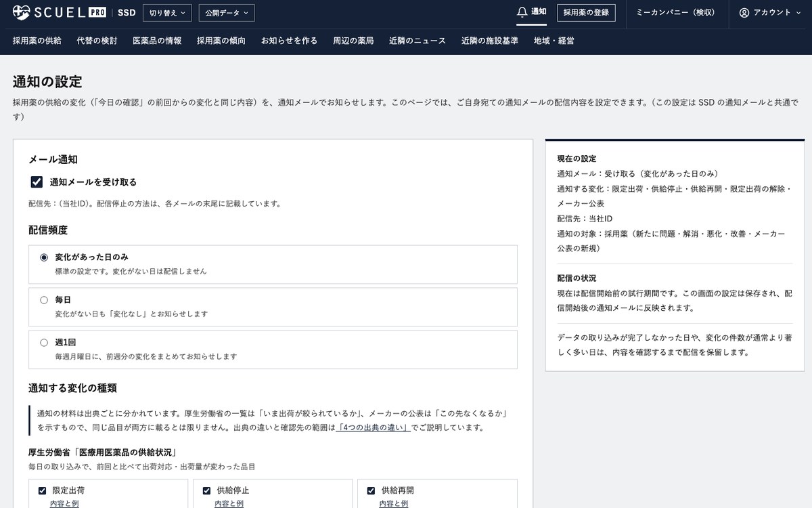Select the 週1回 radio button
The height and width of the screenshot is (508, 812).
(x=44, y=343)
